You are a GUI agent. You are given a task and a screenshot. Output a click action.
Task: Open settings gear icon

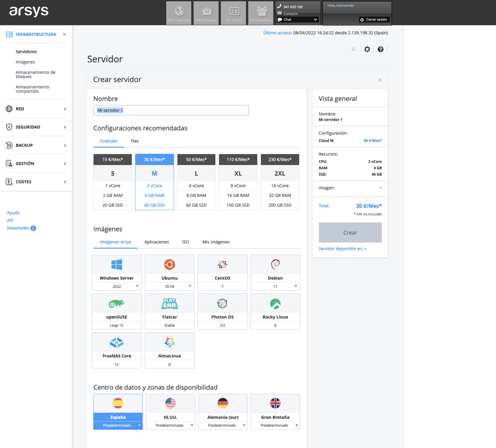367,49
